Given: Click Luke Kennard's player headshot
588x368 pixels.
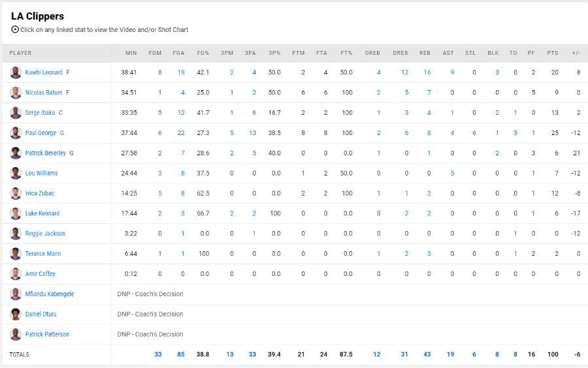Looking at the screenshot, I should (x=16, y=213).
